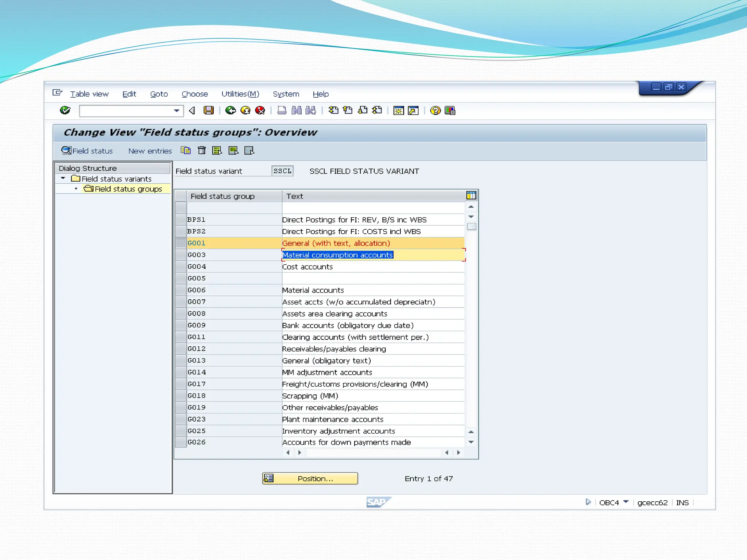Open the Goto menu

pyautogui.click(x=159, y=94)
